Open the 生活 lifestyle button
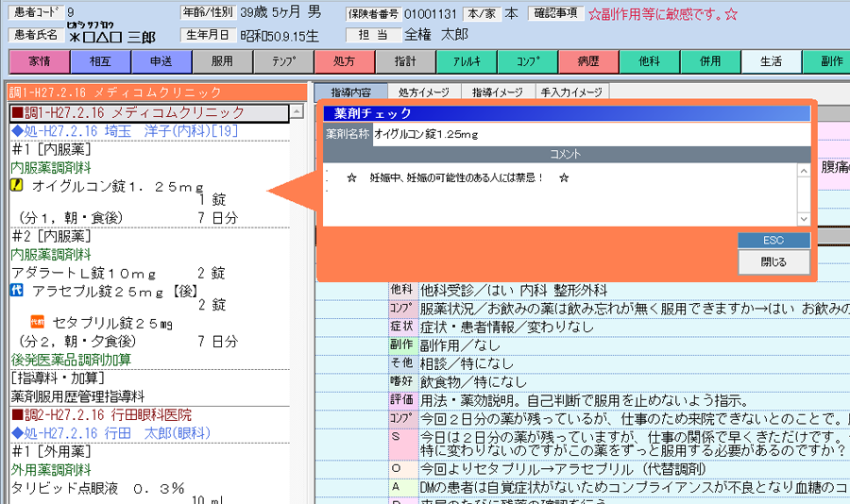This screenshot has height=504, width=850. click(771, 61)
